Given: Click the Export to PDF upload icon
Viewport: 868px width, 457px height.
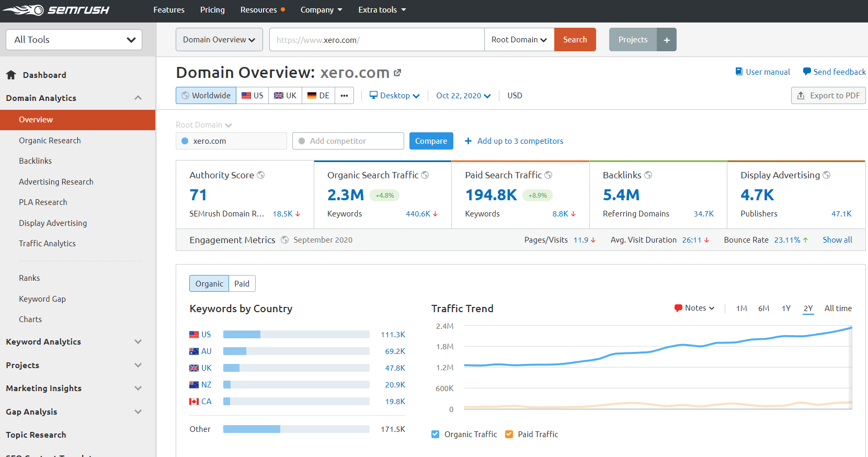Looking at the screenshot, I should [801, 96].
